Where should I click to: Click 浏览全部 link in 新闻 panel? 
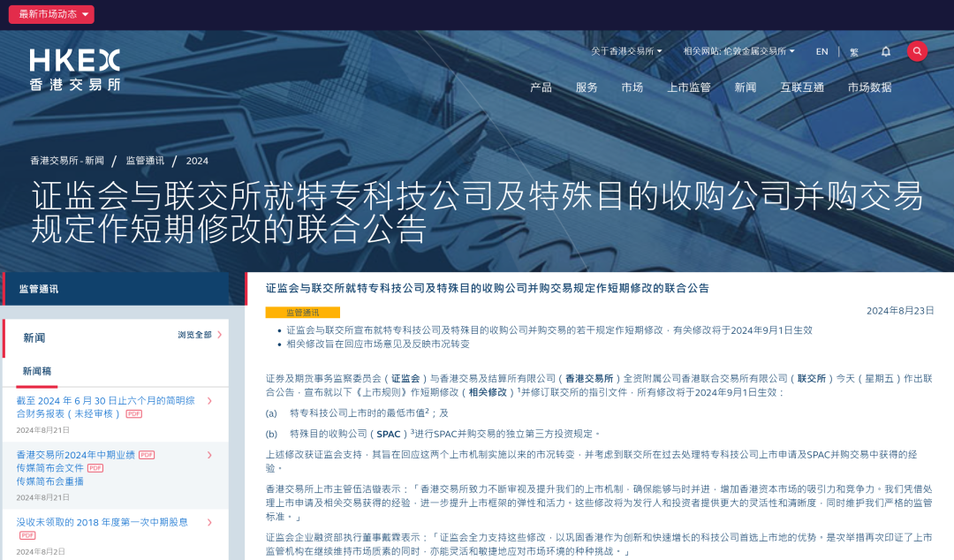pos(194,335)
